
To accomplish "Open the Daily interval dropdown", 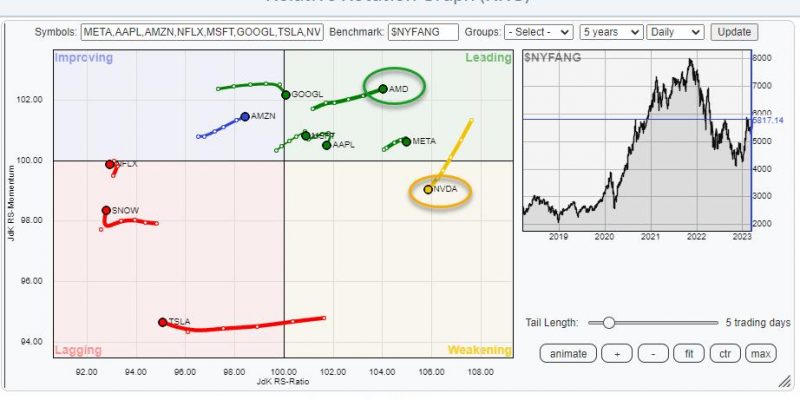I will point(675,32).
